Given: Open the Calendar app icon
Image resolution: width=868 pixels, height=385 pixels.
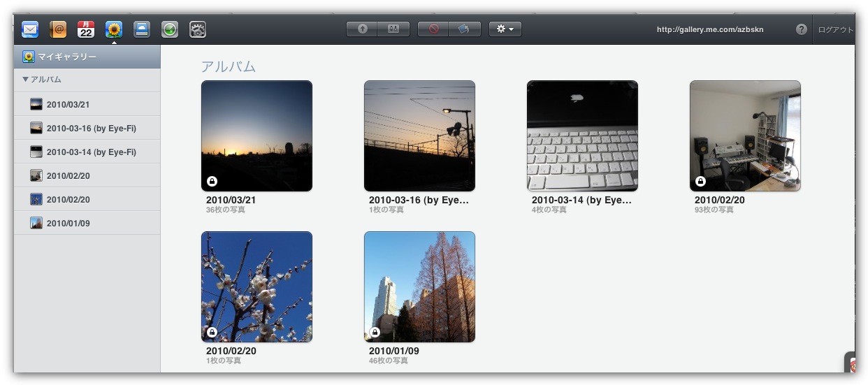Looking at the screenshot, I should 86,29.
